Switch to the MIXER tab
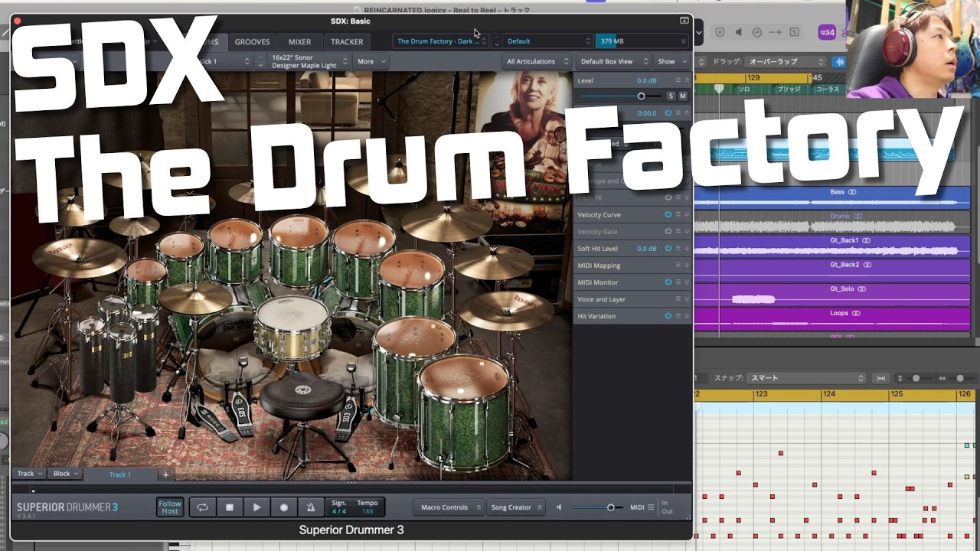This screenshot has height=551, width=980. click(299, 41)
